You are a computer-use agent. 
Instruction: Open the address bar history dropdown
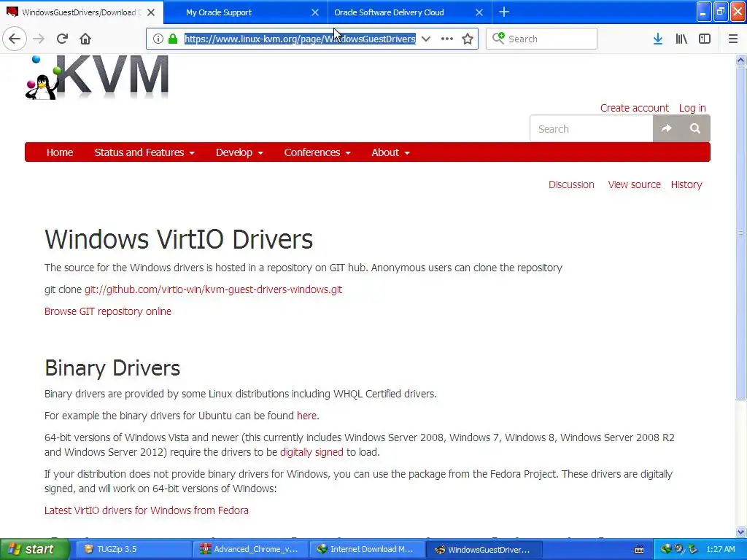[x=426, y=39]
